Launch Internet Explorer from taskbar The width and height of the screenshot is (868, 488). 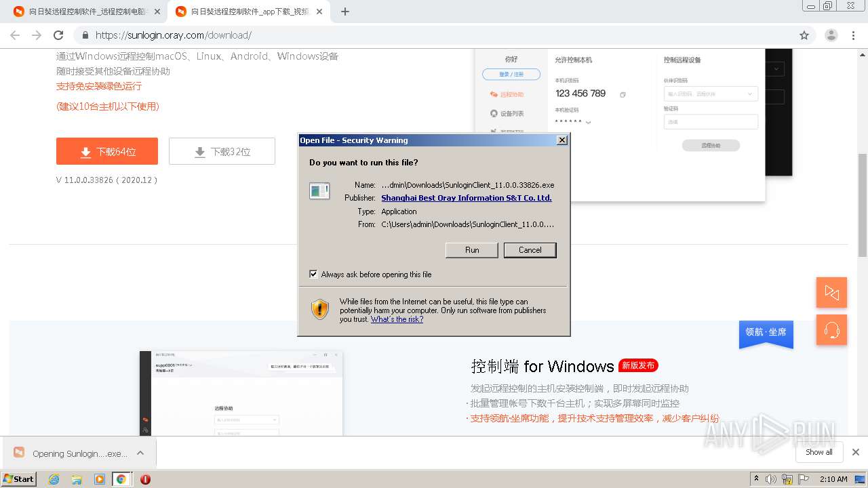[x=54, y=479]
